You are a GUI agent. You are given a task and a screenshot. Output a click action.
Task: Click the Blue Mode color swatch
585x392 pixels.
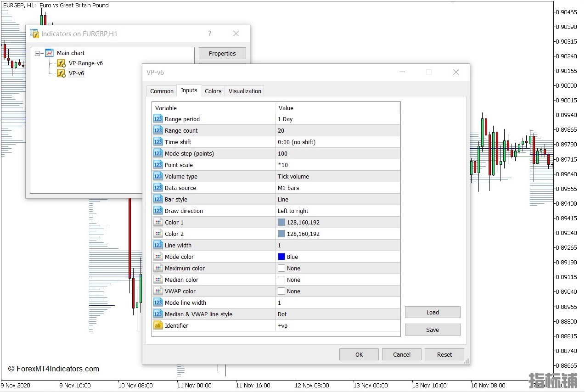pos(281,257)
